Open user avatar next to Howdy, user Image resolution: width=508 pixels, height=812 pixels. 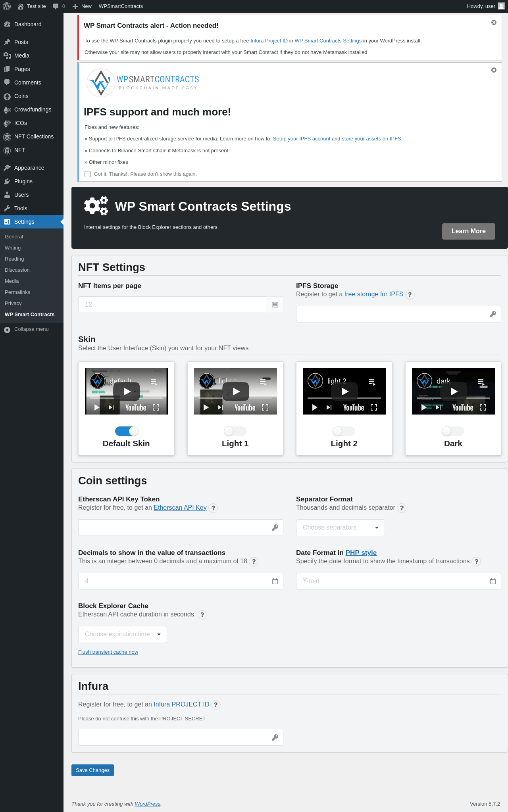click(x=501, y=6)
